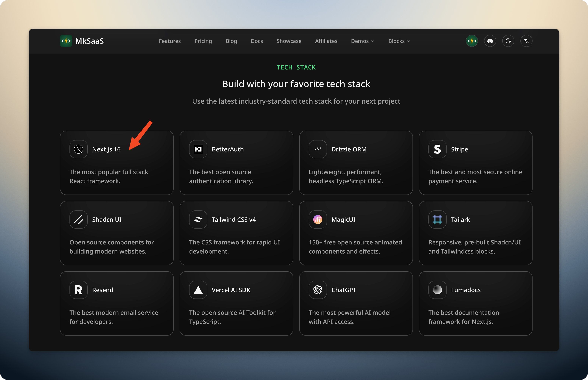
Task: Click the MkSaaS logo icon
Action: [66, 41]
